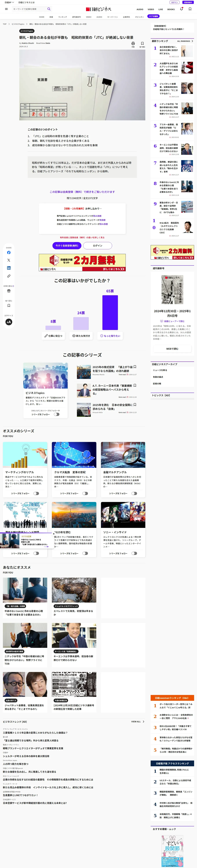Click 生産農家とLINEでつながりたい！ trend link

point(20,795)
